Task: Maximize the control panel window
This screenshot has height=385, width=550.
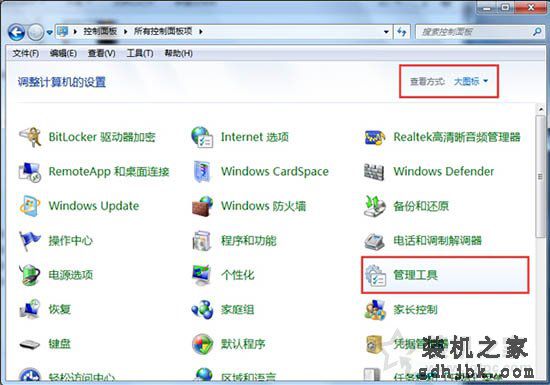Action: point(505,7)
